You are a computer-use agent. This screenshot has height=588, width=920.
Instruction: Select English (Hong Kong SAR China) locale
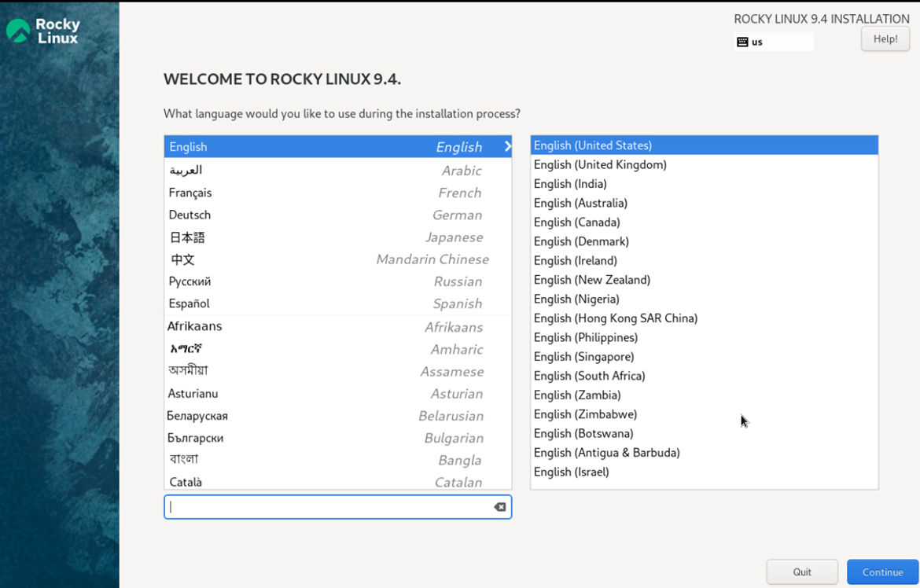point(704,318)
